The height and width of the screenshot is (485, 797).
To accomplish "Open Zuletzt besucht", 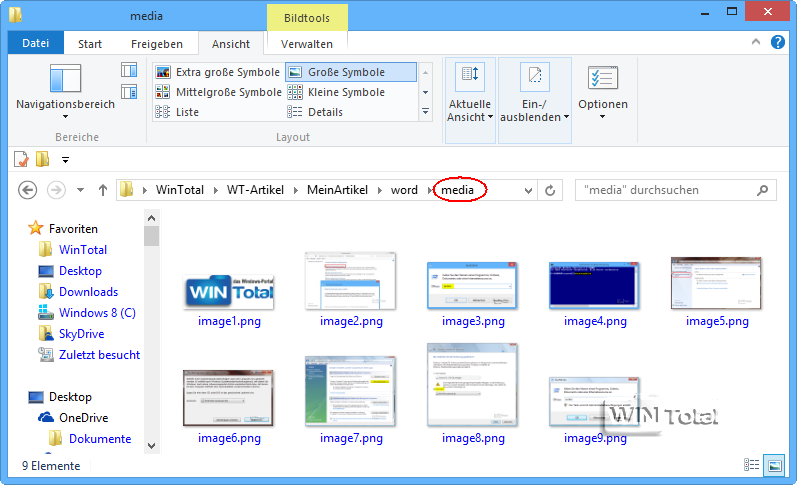I will 99,355.
